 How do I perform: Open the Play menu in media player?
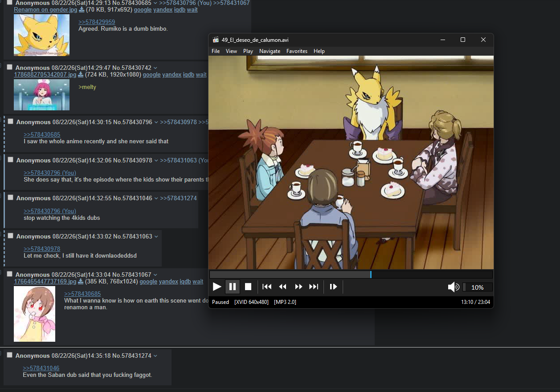pos(248,51)
